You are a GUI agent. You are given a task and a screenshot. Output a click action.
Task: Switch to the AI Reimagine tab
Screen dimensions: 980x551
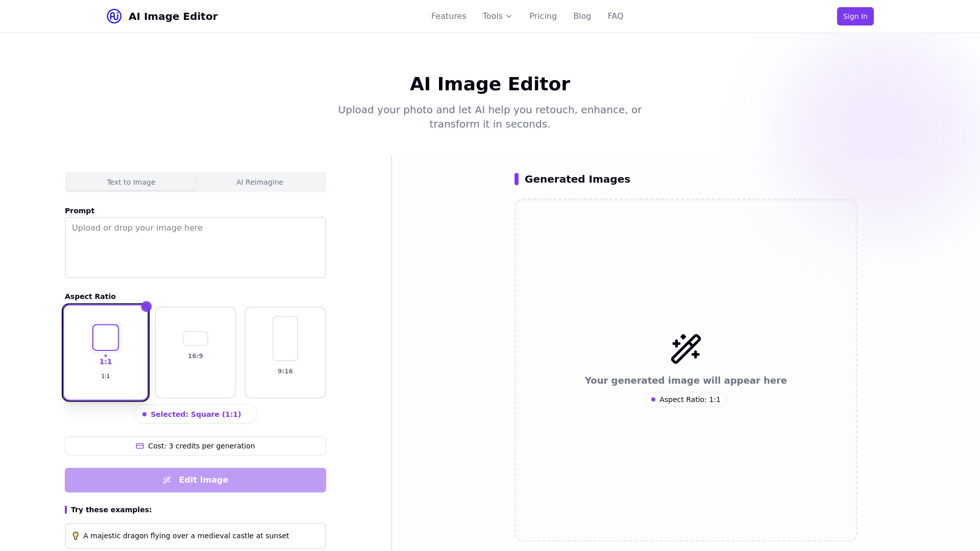tap(260, 182)
